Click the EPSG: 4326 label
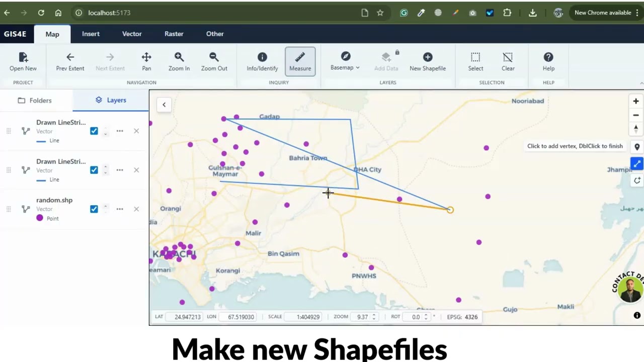Screen dimensions: 644x362 [x=462, y=317]
